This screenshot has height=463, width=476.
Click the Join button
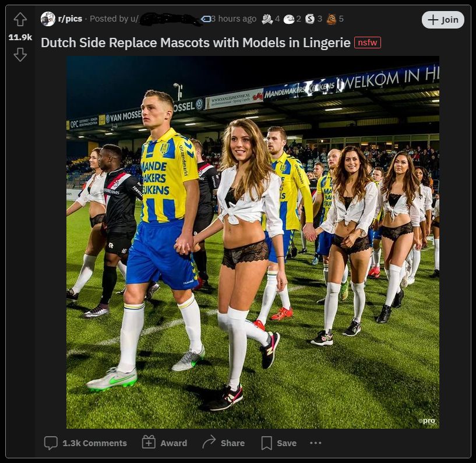442,19
